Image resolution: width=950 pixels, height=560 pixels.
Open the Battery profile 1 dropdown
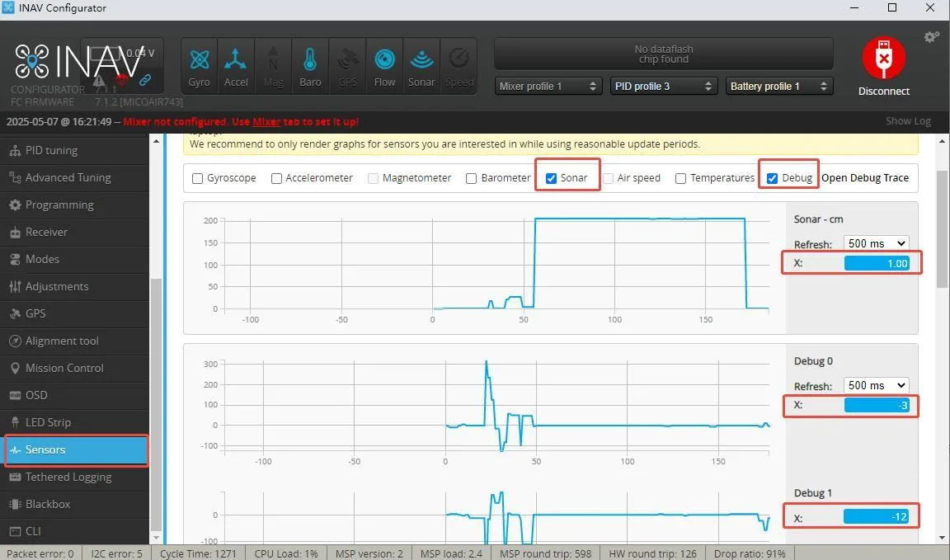(x=779, y=86)
